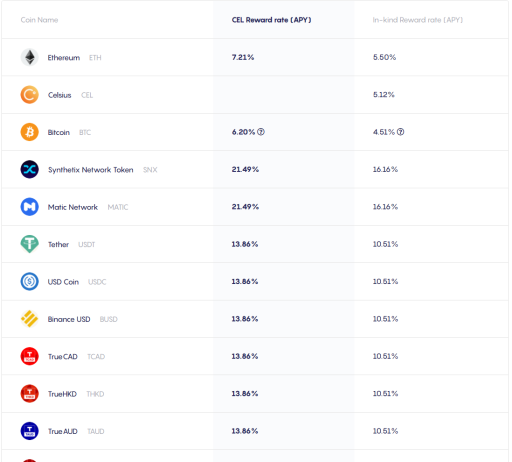Click the Bitcoin coin name
This screenshot has height=462, width=512.
[x=59, y=132]
